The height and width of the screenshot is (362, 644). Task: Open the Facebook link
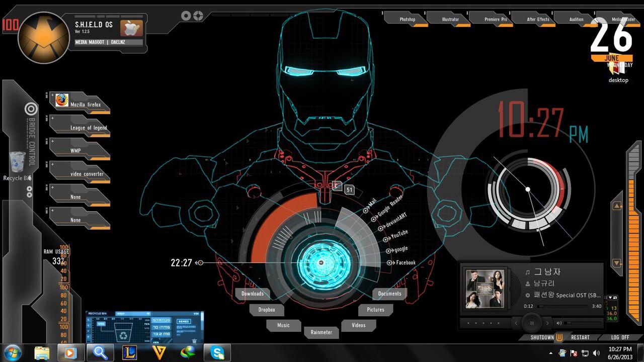(x=401, y=262)
